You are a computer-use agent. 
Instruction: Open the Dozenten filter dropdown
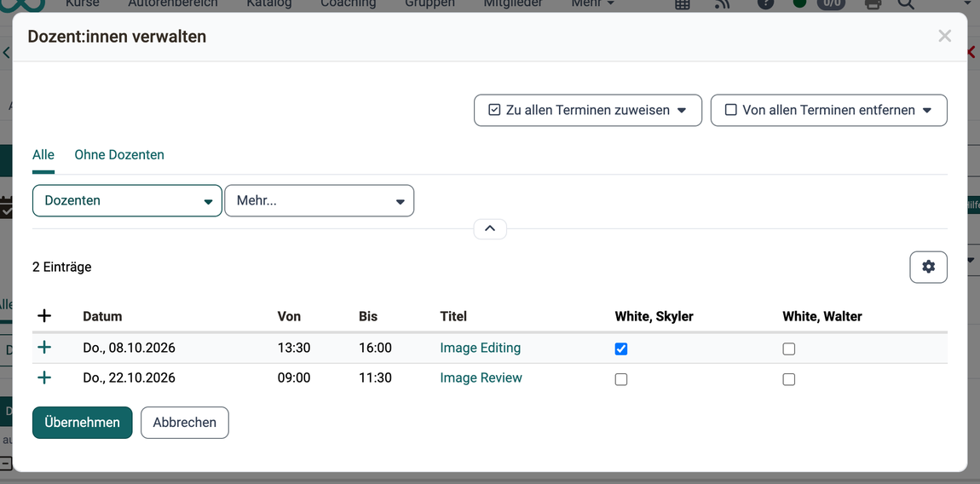(128, 201)
